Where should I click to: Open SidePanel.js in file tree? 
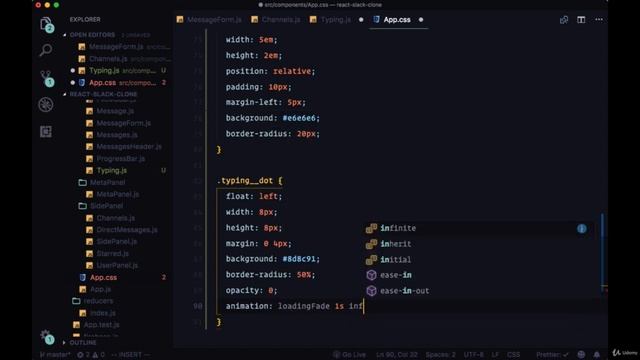tap(117, 242)
